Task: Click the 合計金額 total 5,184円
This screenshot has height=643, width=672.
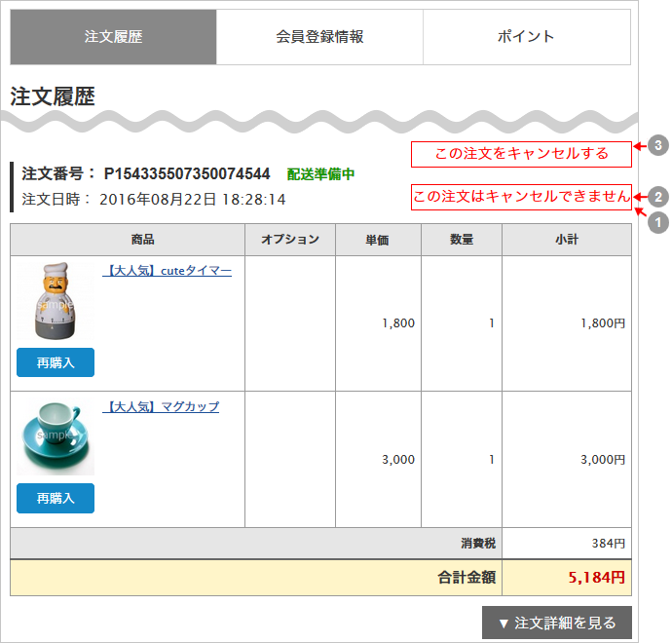Action: coord(596,578)
